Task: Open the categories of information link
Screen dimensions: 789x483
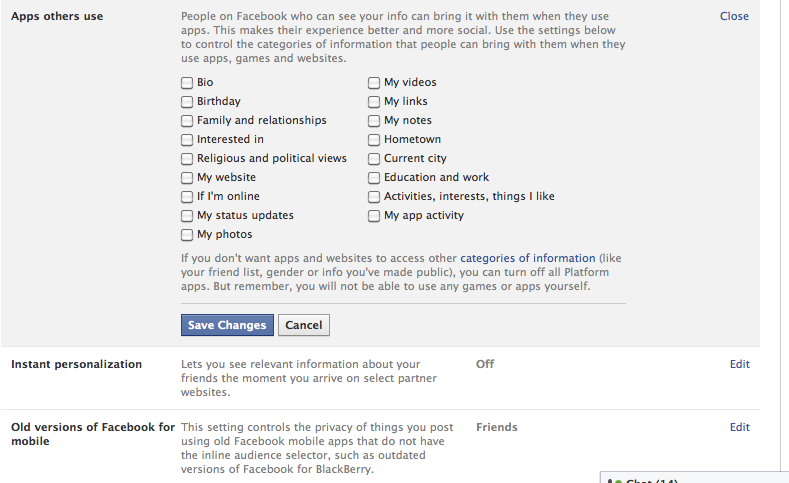Action: coord(528,258)
